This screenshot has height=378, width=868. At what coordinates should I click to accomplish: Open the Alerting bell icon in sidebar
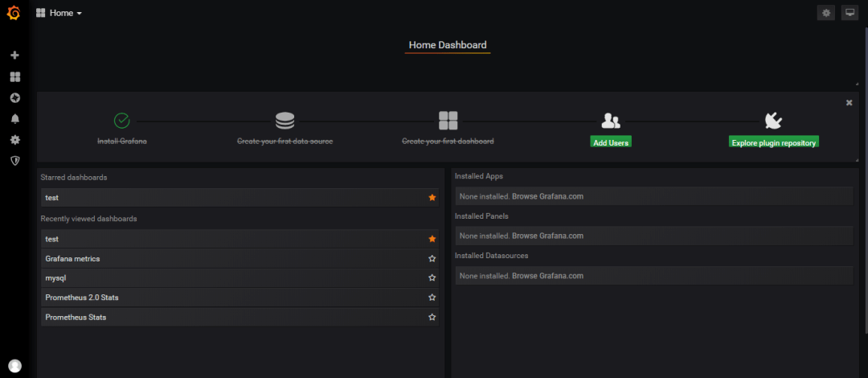15,118
